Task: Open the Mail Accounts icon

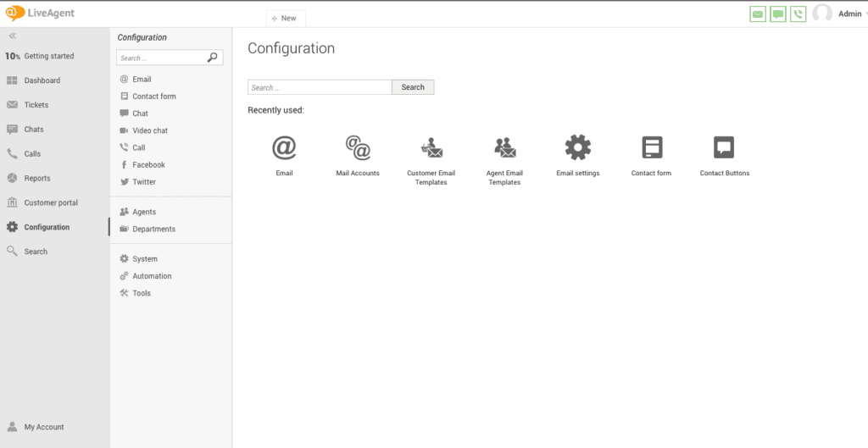Action: (x=358, y=148)
